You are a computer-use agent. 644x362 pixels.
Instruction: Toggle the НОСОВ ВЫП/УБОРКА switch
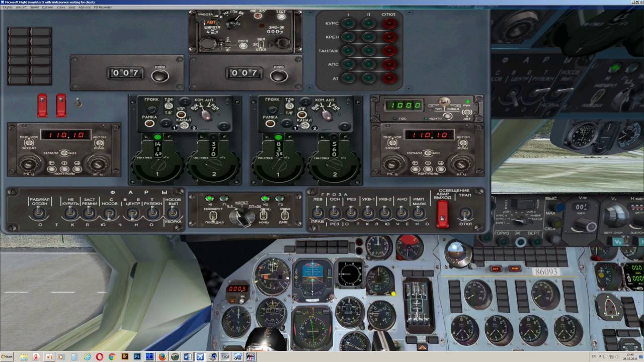pos(173,213)
